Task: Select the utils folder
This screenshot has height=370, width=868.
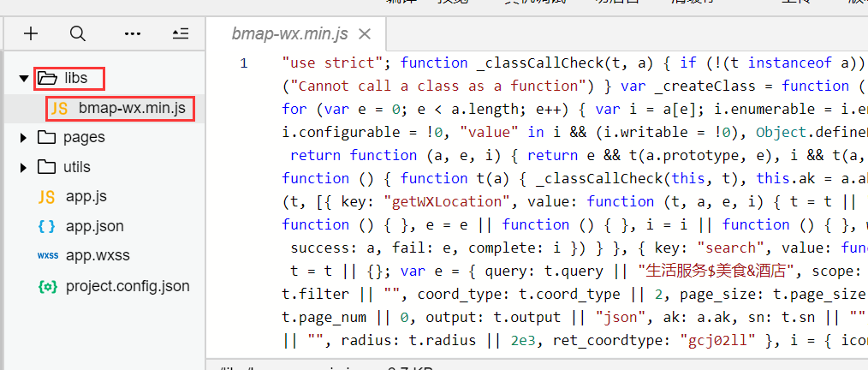Action: (x=77, y=167)
